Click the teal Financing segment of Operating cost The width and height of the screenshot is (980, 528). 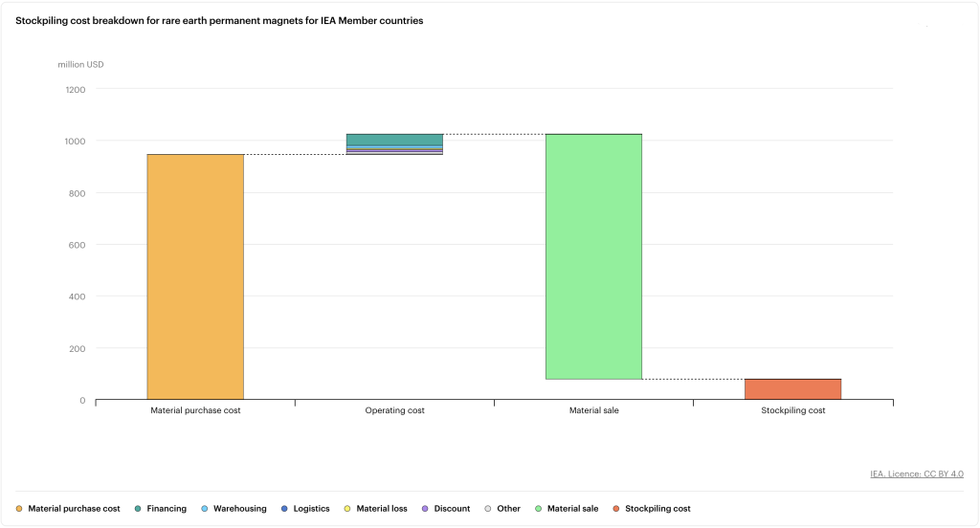[x=394, y=140]
